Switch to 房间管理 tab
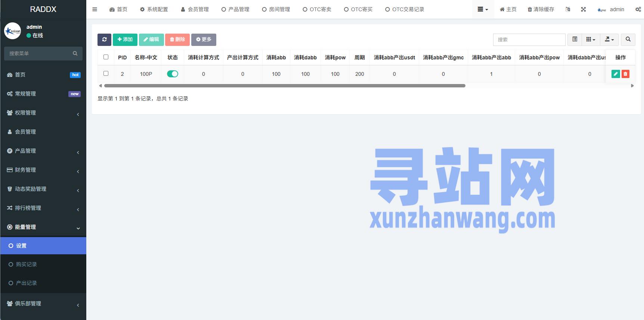This screenshot has width=644, height=320. point(276,9)
